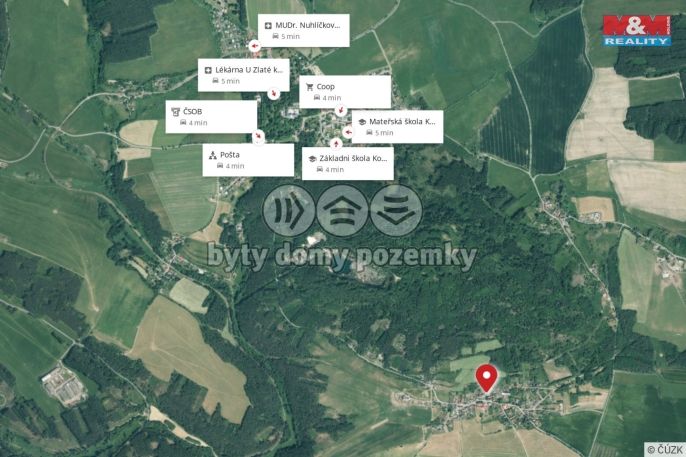Select the Lékárna U Zlaté k... pharmacy card
The height and width of the screenshot is (457, 686).
click(x=244, y=75)
